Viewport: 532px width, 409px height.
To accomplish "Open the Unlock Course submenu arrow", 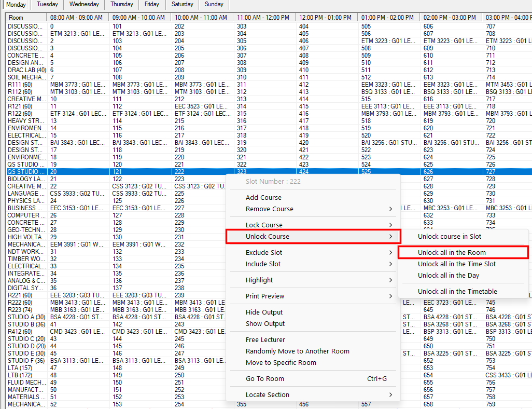I will 390,237.
